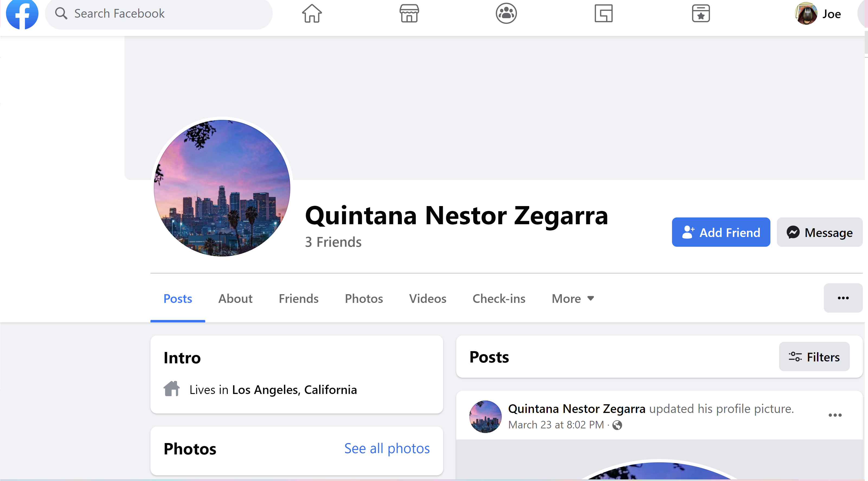Click the Add Friend button
This screenshot has height=481, width=868.
[721, 232]
